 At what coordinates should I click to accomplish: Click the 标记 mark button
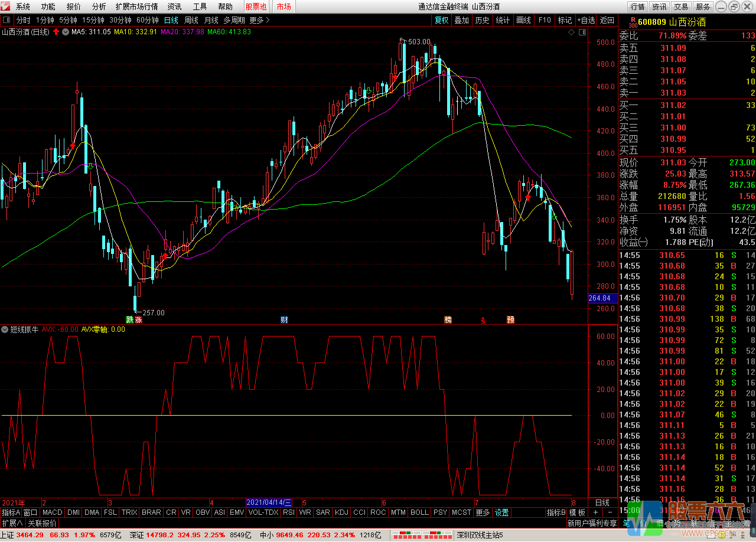pos(565,20)
